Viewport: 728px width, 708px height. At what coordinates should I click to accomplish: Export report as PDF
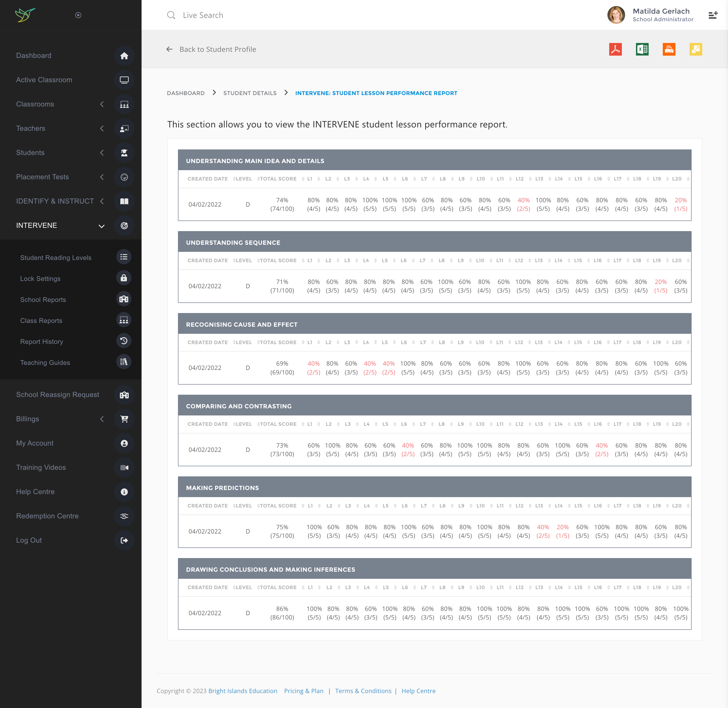[615, 49]
